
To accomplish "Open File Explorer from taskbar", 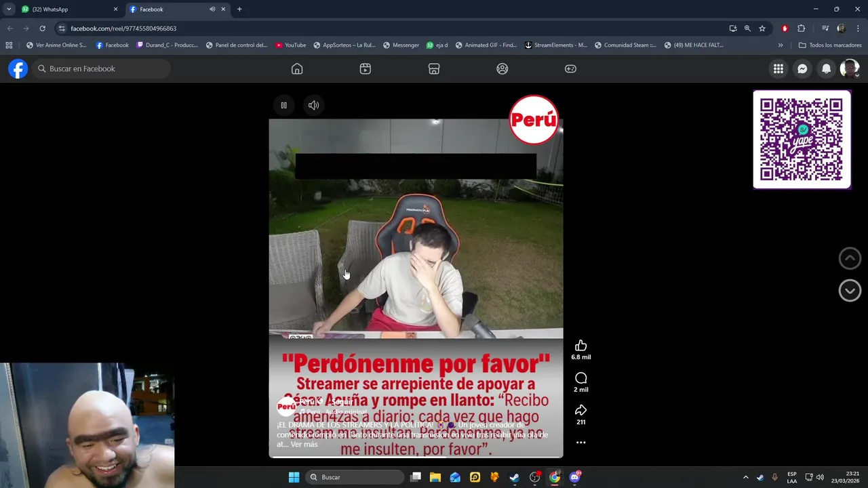I will 435,477.
